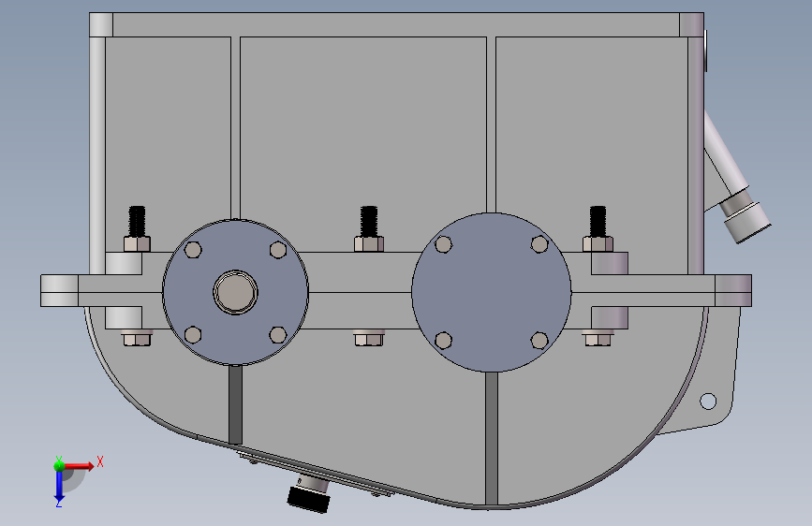Select the blue Z axis of the triad

click(59, 487)
